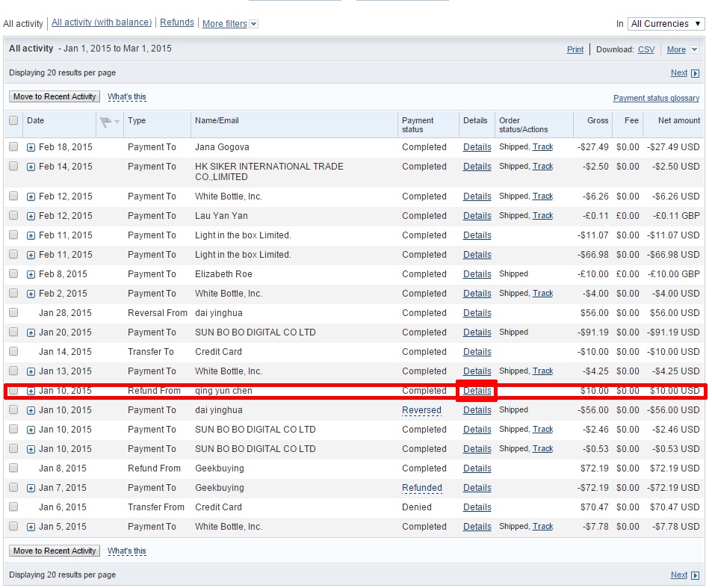
Task: Toggle the select-all checkbox in header
Action: click(13, 120)
